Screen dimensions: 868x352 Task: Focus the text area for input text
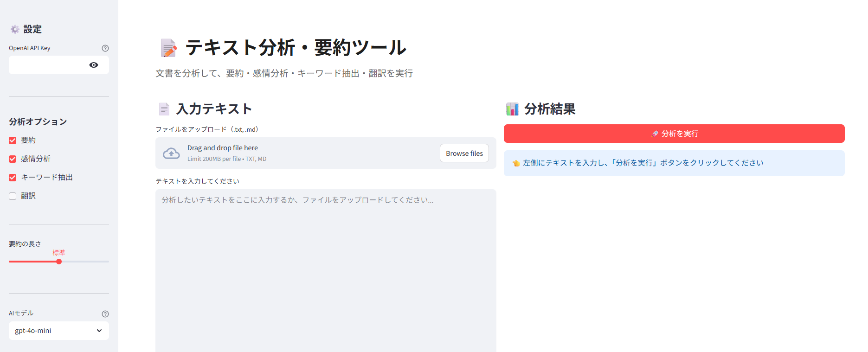(326, 270)
